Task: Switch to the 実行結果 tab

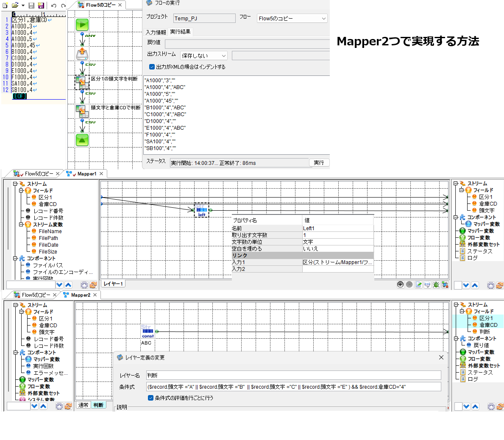Action: pyautogui.click(x=180, y=32)
